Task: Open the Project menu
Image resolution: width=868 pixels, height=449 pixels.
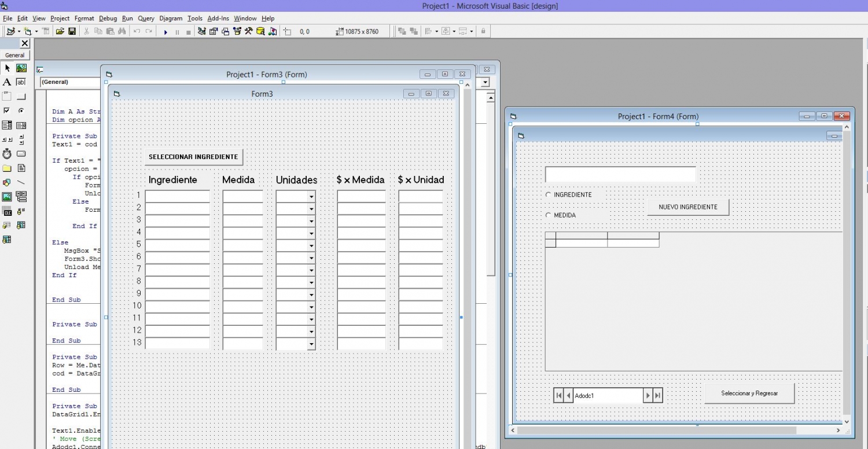Action: click(x=60, y=19)
